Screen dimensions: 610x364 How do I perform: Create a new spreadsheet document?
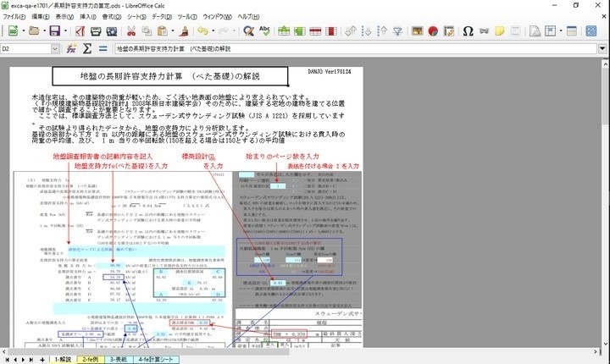pyautogui.click(x=14, y=30)
